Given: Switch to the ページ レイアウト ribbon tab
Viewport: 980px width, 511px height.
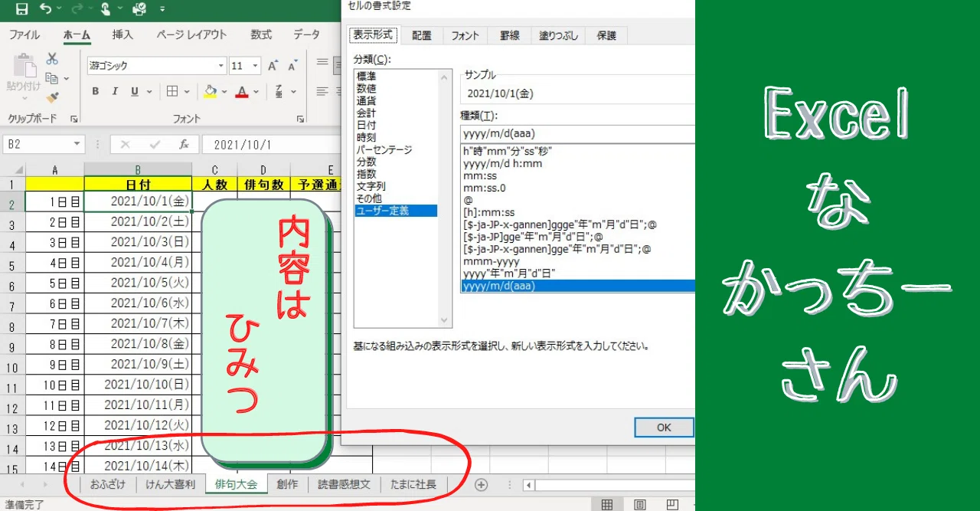Looking at the screenshot, I should (191, 34).
